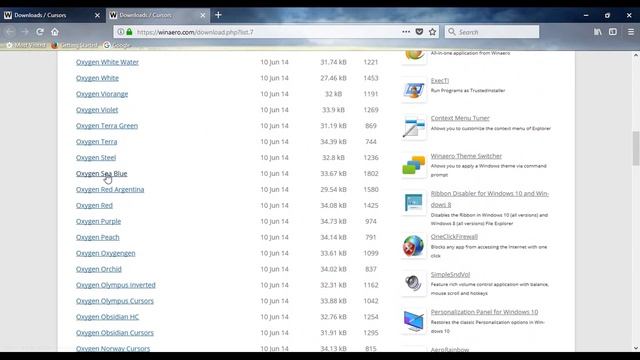640x360 pixels.
Task: Open the Oxygen Steel link
Action: point(96,158)
